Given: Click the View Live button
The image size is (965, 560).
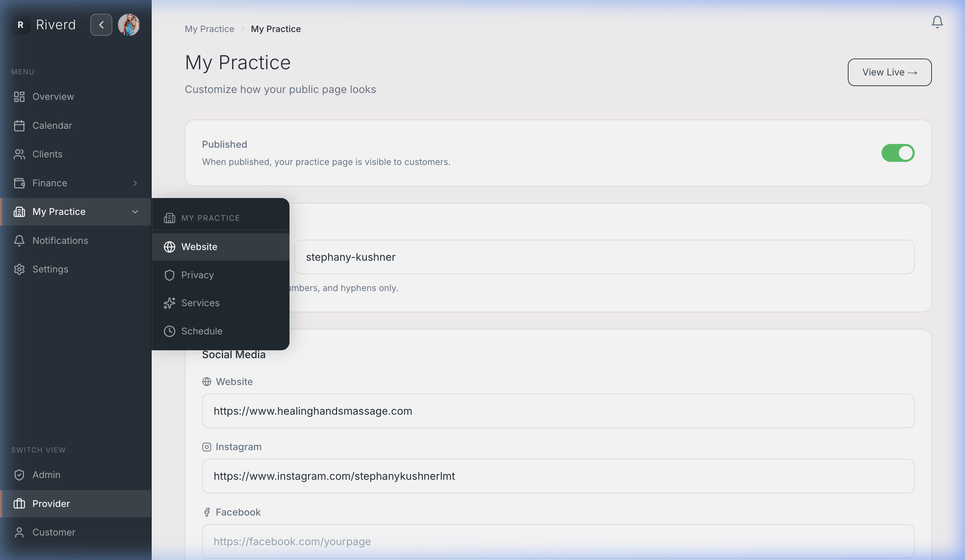Looking at the screenshot, I should [889, 72].
